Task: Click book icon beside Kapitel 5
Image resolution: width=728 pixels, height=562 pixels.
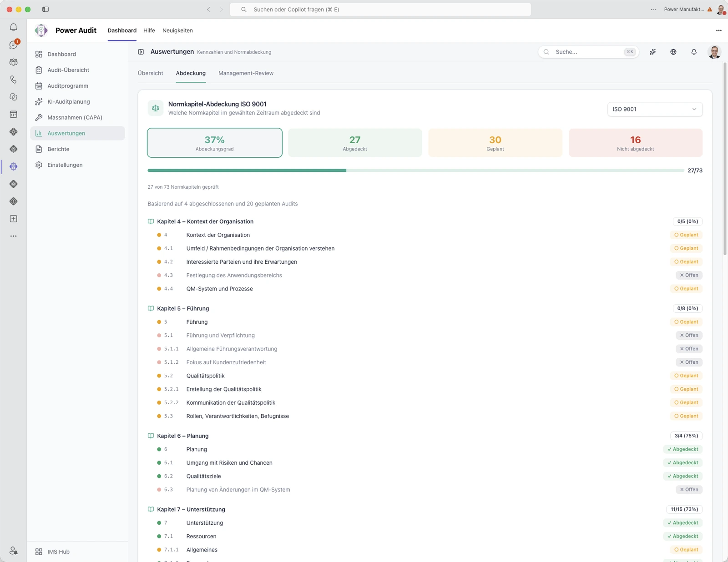Action: [151, 308]
